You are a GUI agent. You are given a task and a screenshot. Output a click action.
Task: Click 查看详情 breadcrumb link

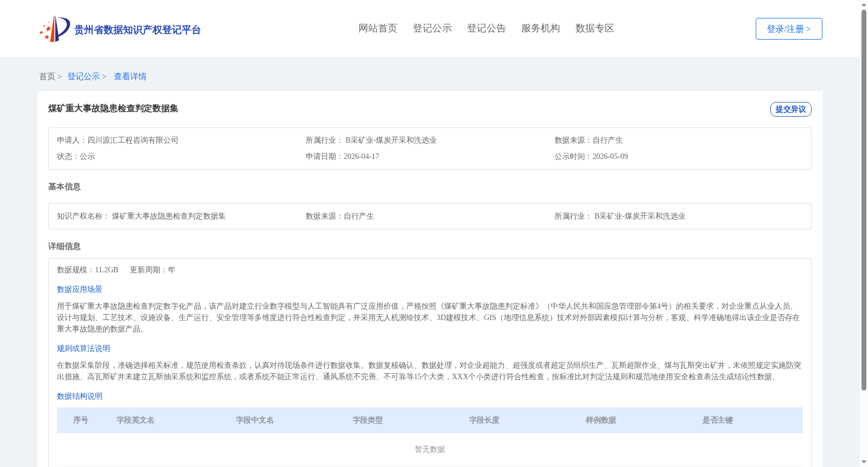coord(130,76)
